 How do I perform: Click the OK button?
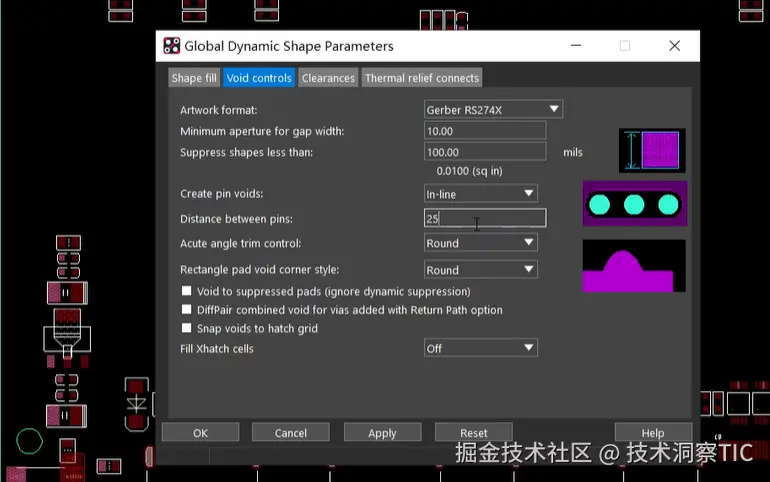(x=200, y=432)
